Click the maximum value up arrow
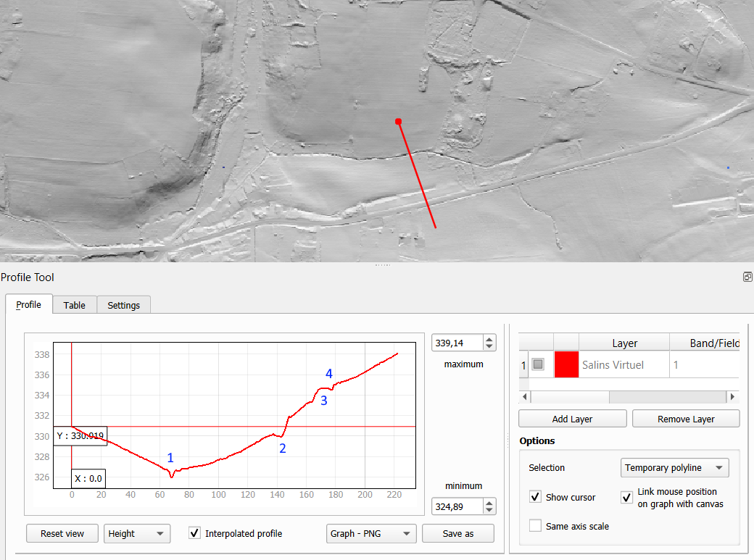This screenshot has width=754, height=560. point(489,339)
